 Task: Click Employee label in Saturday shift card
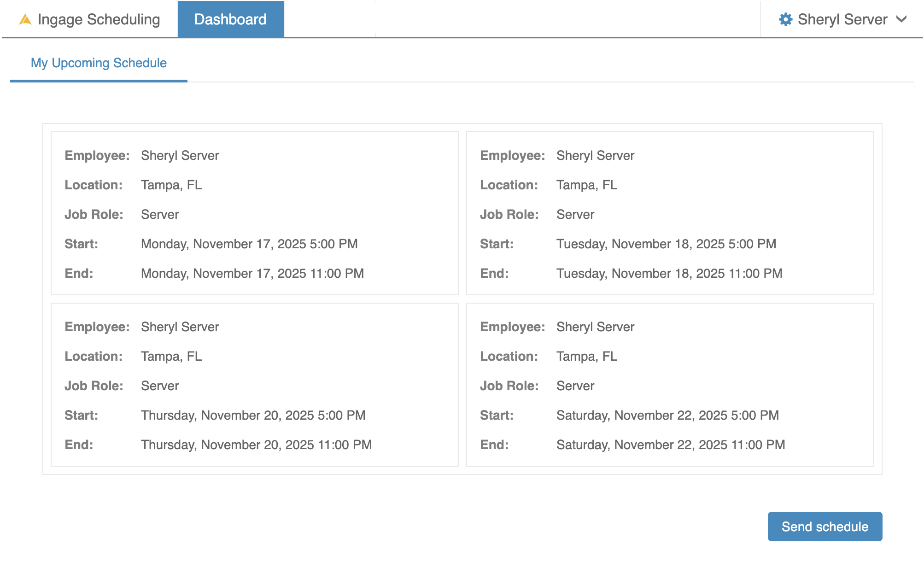click(512, 327)
